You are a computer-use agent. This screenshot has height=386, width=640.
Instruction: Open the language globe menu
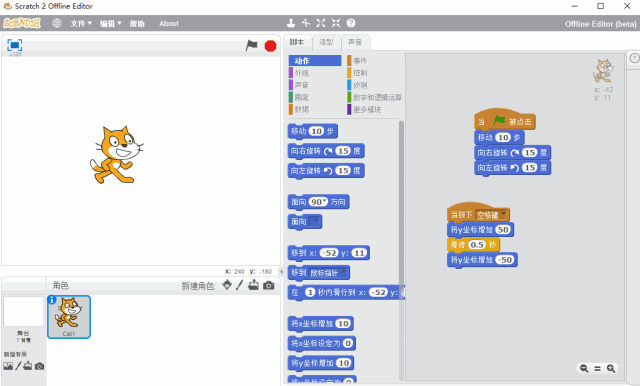pos(57,23)
